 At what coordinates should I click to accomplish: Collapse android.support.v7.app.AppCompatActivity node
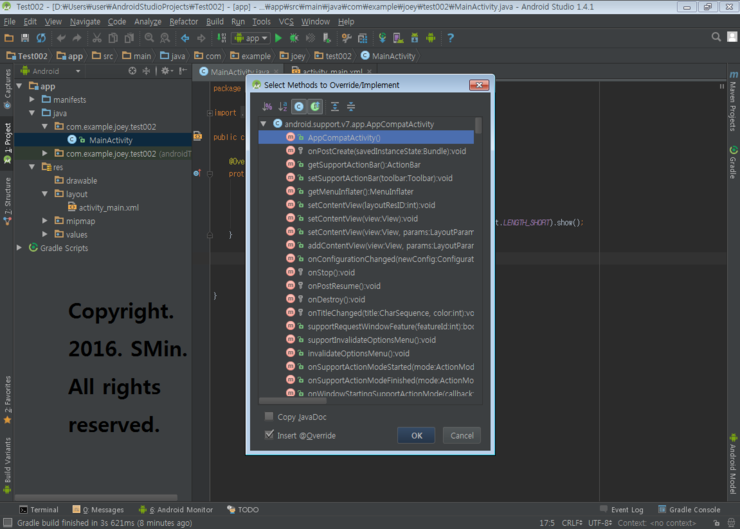coord(263,124)
